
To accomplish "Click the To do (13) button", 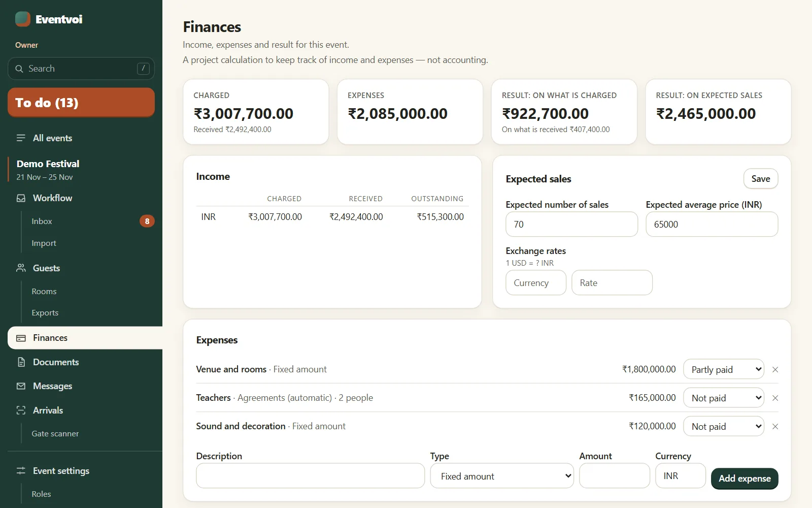I will (x=81, y=103).
